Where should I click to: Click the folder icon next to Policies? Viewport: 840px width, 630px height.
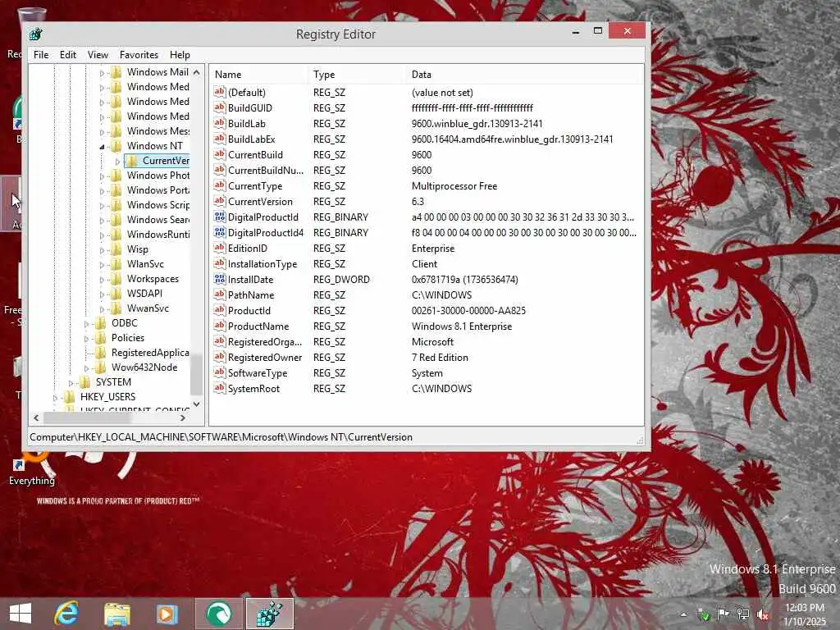[101, 337]
